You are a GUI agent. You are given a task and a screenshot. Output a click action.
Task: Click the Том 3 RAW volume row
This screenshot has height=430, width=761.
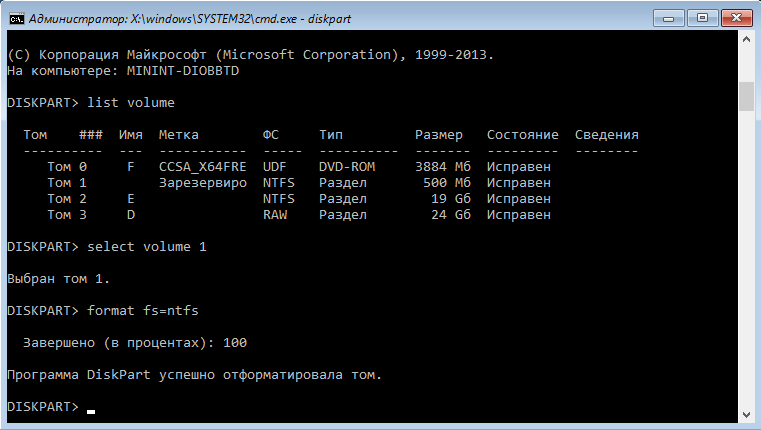(x=298, y=215)
